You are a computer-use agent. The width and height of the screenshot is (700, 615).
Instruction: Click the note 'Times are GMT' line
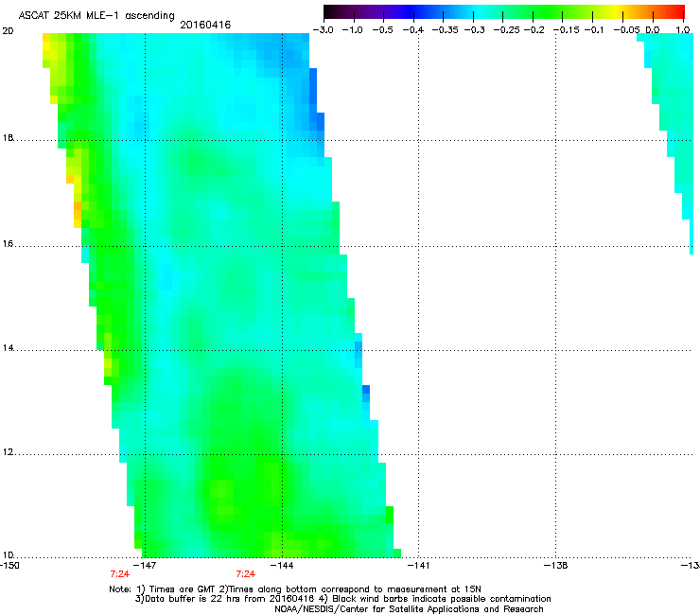point(294,589)
